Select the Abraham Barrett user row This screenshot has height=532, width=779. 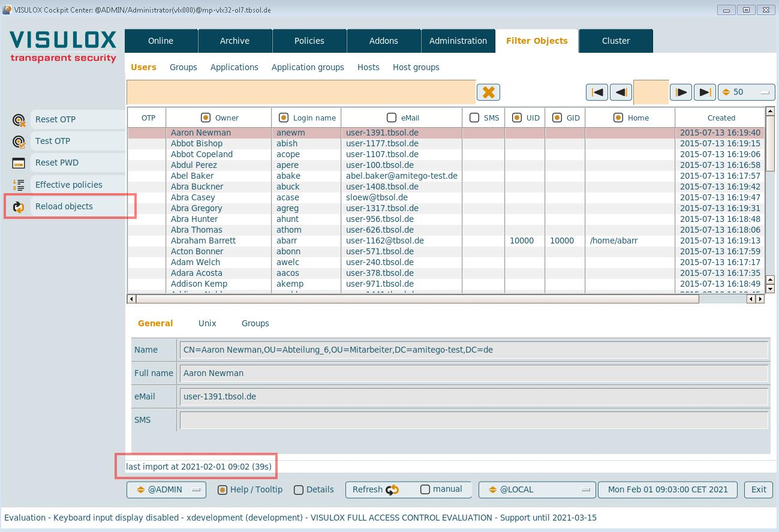point(203,241)
